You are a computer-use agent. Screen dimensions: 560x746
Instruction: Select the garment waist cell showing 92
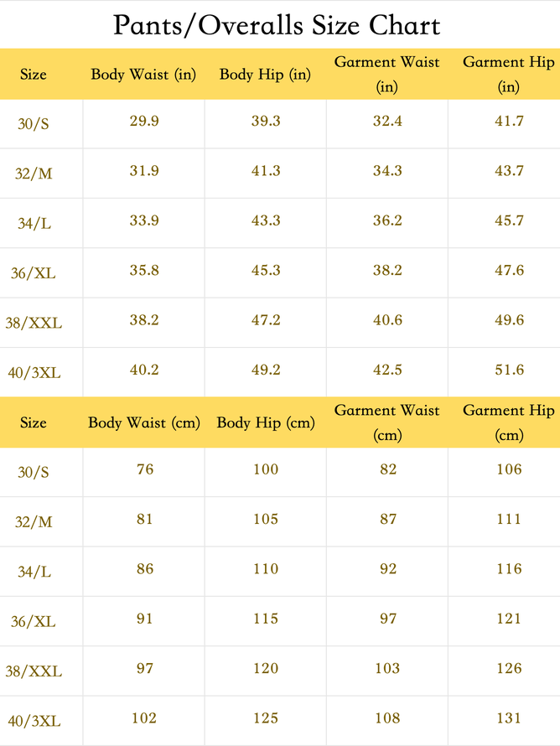coord(387,568)
